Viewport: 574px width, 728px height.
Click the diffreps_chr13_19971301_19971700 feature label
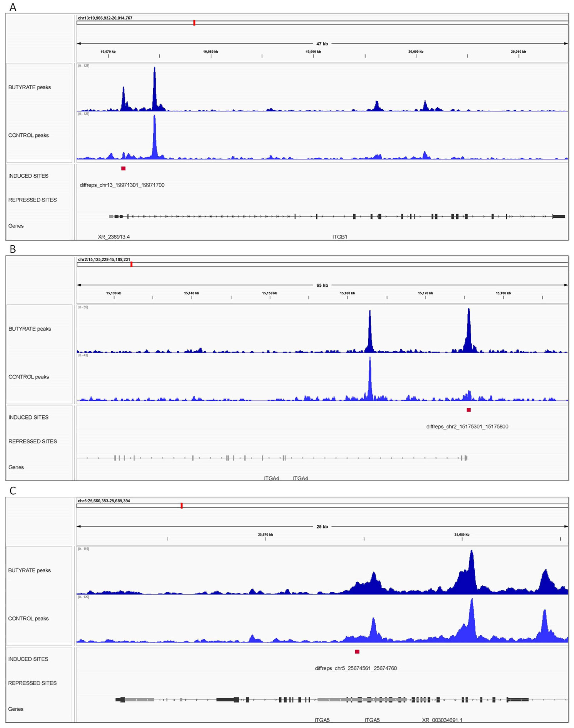(122, 185)
